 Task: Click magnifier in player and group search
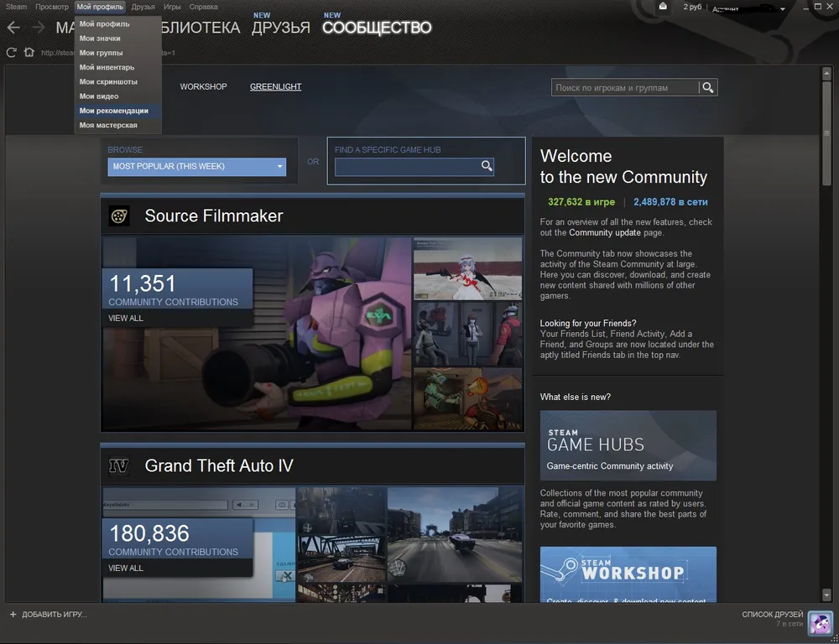(708, 88)
